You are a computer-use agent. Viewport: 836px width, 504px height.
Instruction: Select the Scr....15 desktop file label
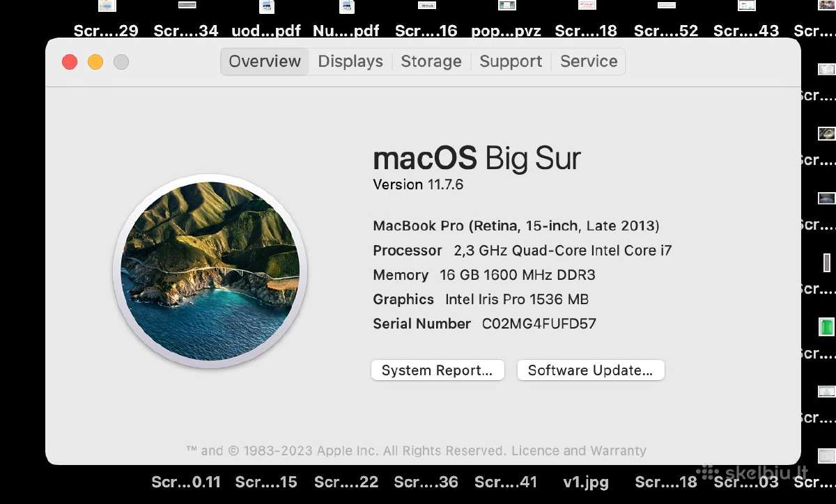coord(266,482)
